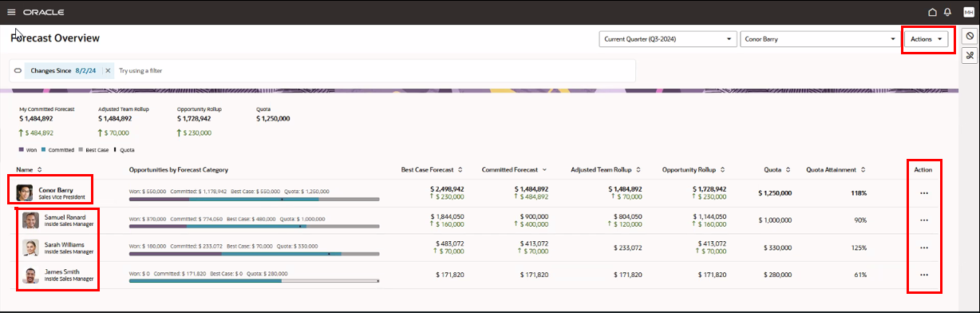Screen dimensions: 980x313
Task: Click the circle-slash side panel icon
Action: pos(970,37)
